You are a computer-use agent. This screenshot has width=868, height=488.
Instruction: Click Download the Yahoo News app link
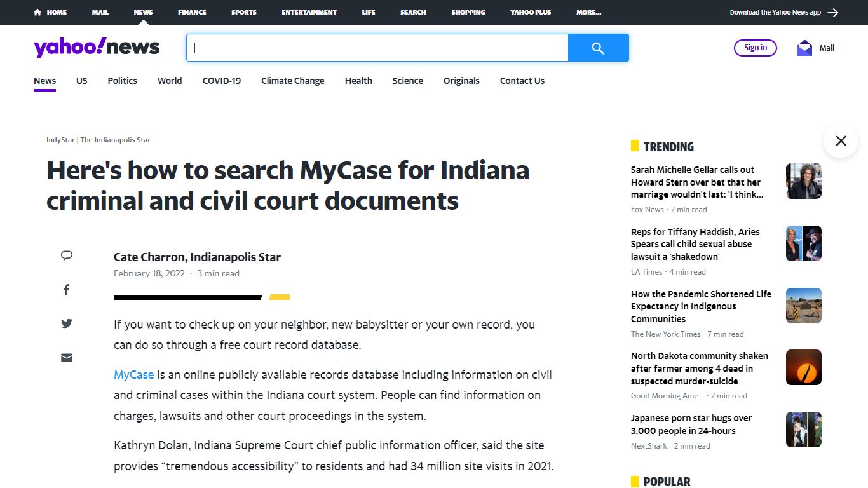(775, 12)
